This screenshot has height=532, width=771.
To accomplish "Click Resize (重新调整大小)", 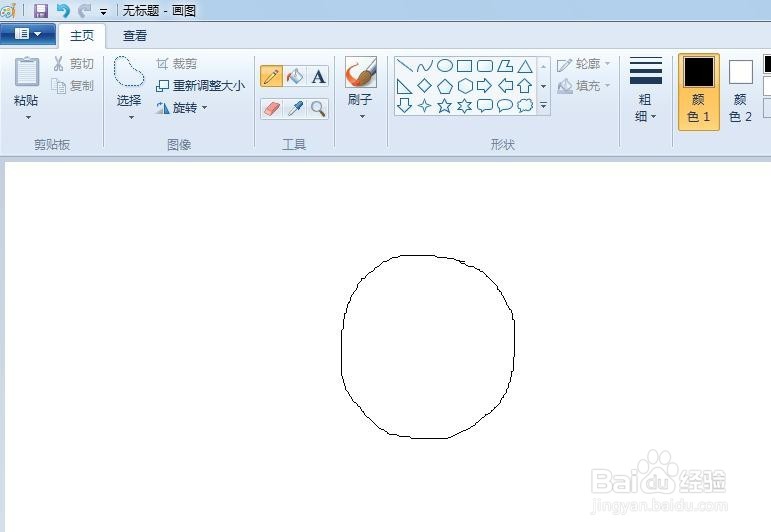I will click(x=200, y=86).
